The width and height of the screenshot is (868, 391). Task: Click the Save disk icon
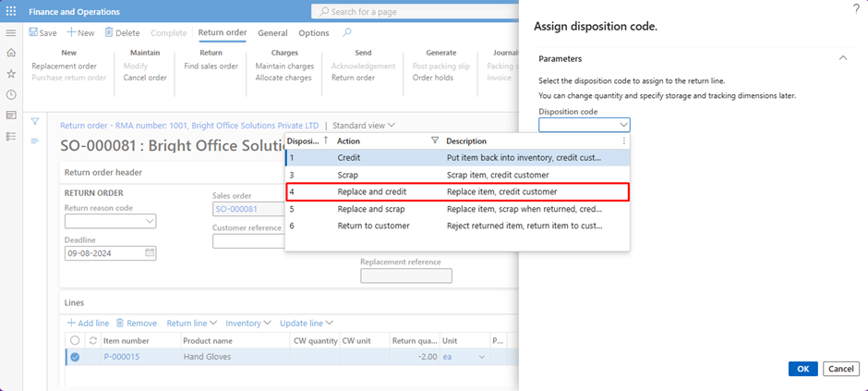[x=33, y=32]
